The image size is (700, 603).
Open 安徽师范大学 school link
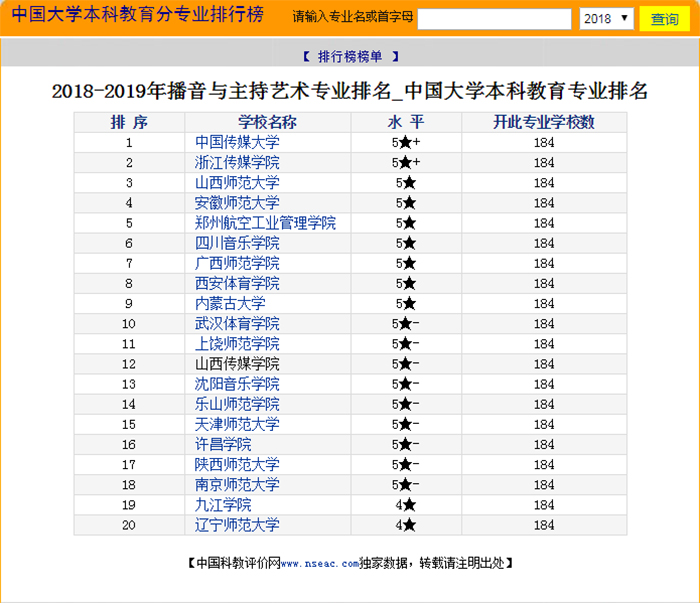(237, 203)
